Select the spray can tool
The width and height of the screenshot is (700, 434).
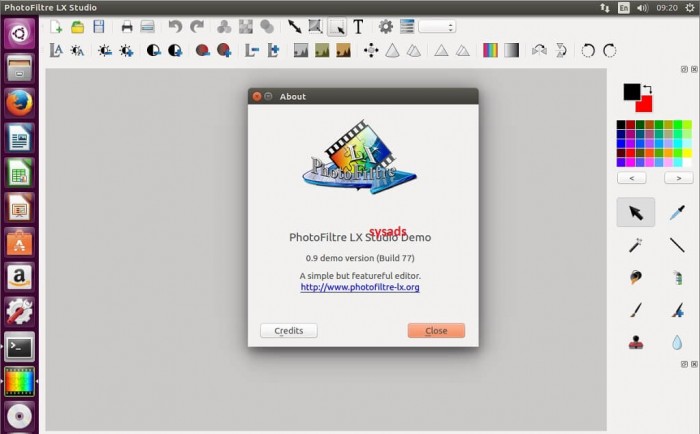pos(678,277)
